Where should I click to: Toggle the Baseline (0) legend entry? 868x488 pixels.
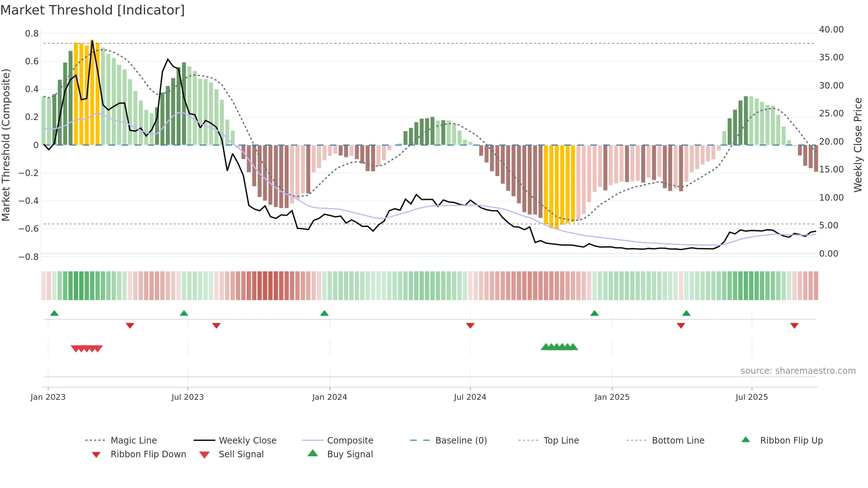pyautogui.click(x=448, y=440)
